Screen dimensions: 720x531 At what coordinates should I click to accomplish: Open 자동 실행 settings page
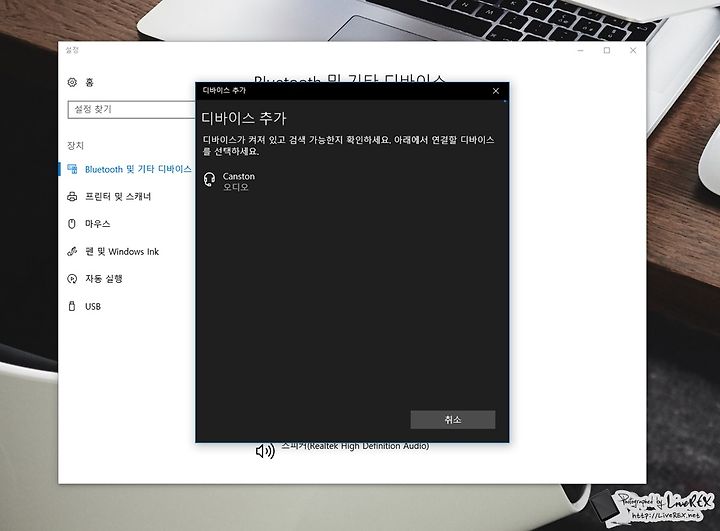[104, 279]
